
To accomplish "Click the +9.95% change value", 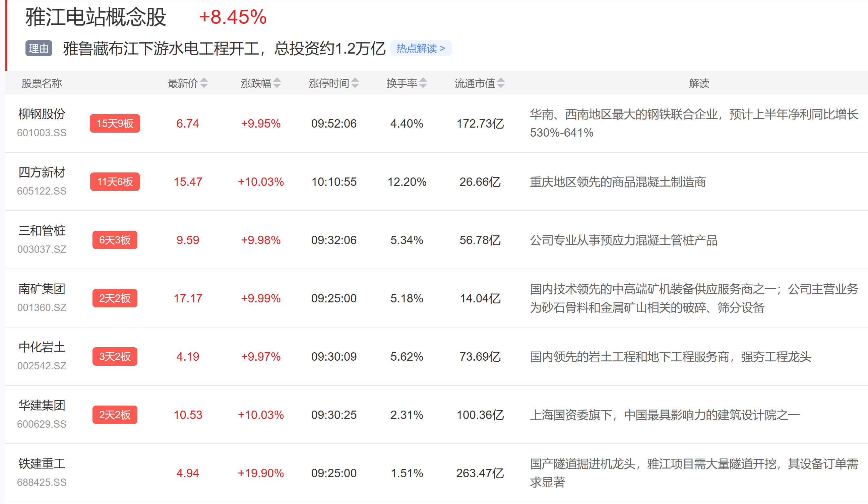I will point(261,123).
